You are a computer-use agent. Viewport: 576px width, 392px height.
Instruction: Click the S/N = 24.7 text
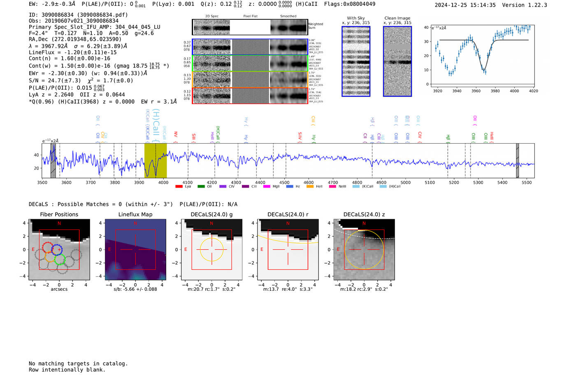55,81
